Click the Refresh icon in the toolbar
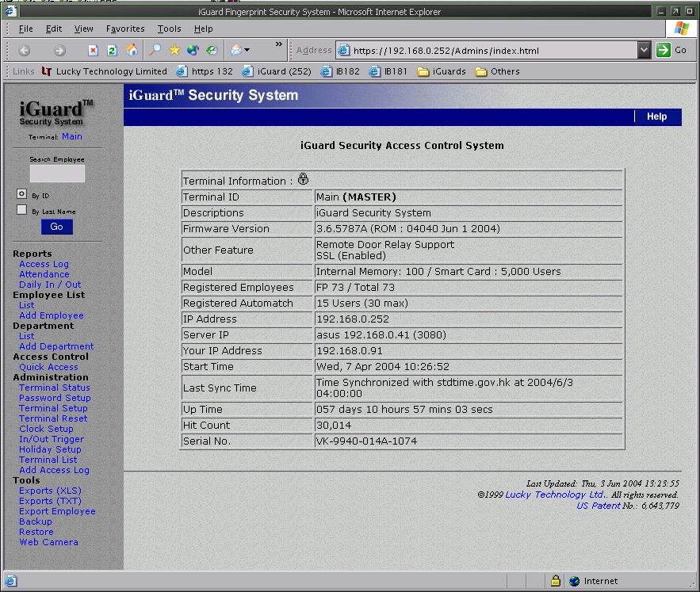This screenshot has height=592, width=700. click(x=112, y=49)
